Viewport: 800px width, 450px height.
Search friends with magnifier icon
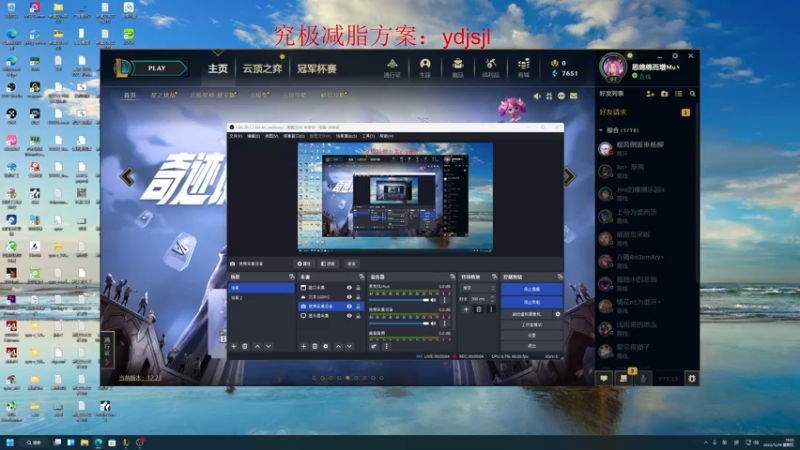692,94
